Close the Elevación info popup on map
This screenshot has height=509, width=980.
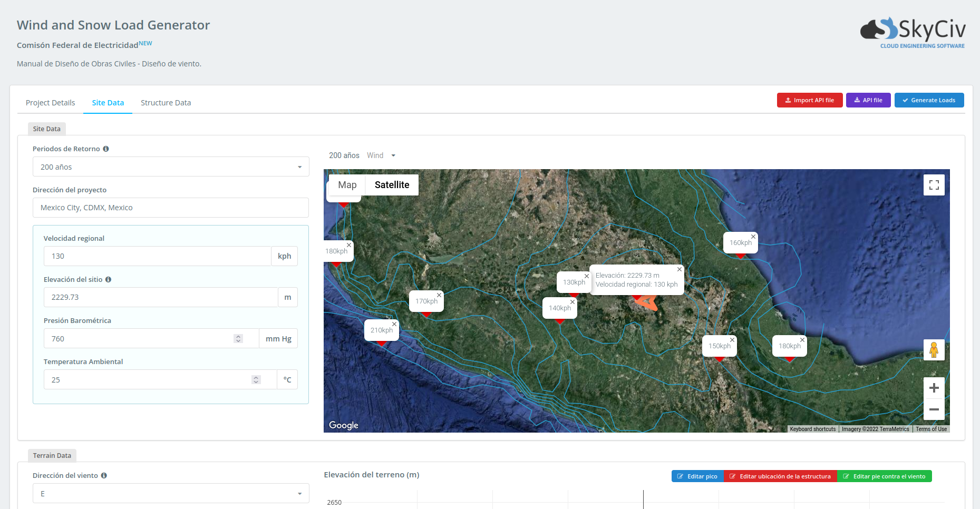click(x=680, y=269)
